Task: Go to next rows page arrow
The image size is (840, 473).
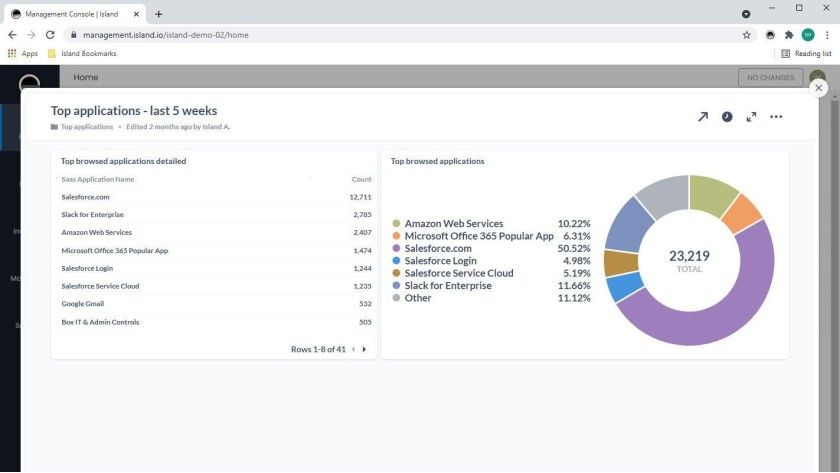Action: [364, 349]
